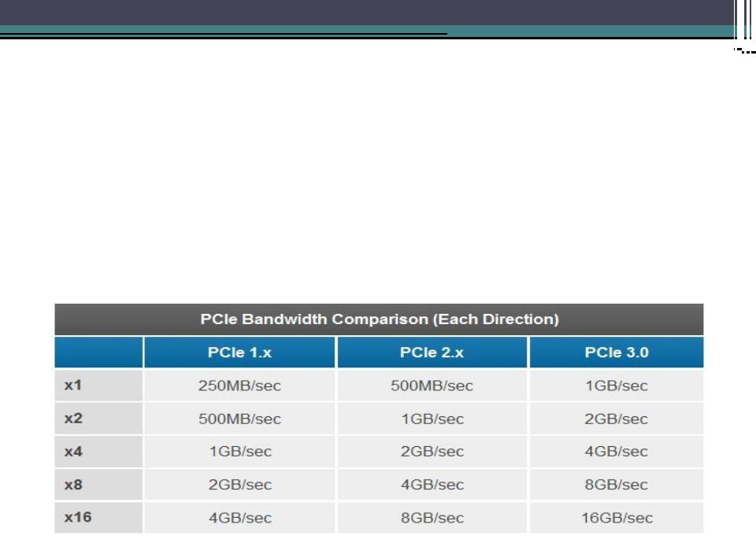Select '8GB/sec' in the x8 row

pos(616,485)
